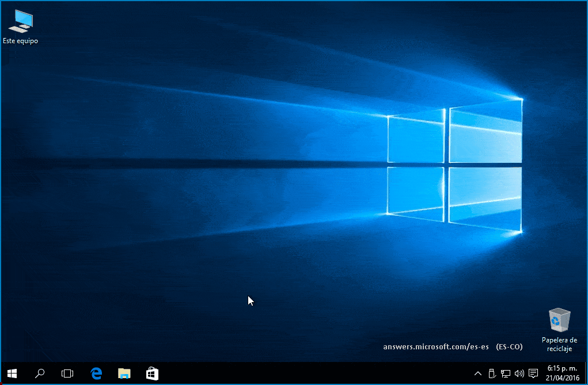Image resolution: width=588 pixels, height=385 pixels.
Task: Click the magnifying glass search icon
Action: point(40,373)
